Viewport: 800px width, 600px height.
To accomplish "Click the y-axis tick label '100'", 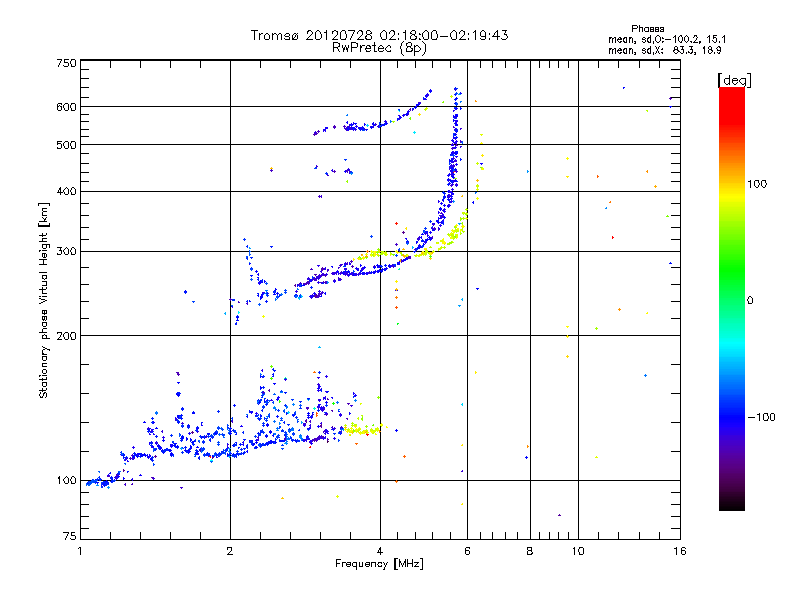I will pos(66,481).
